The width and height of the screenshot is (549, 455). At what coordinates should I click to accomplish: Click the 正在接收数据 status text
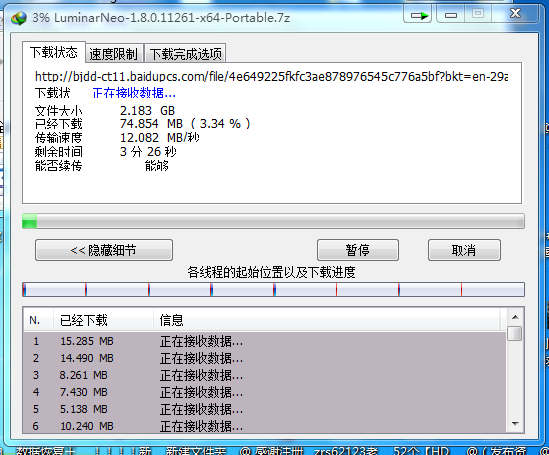click(134, 93)
